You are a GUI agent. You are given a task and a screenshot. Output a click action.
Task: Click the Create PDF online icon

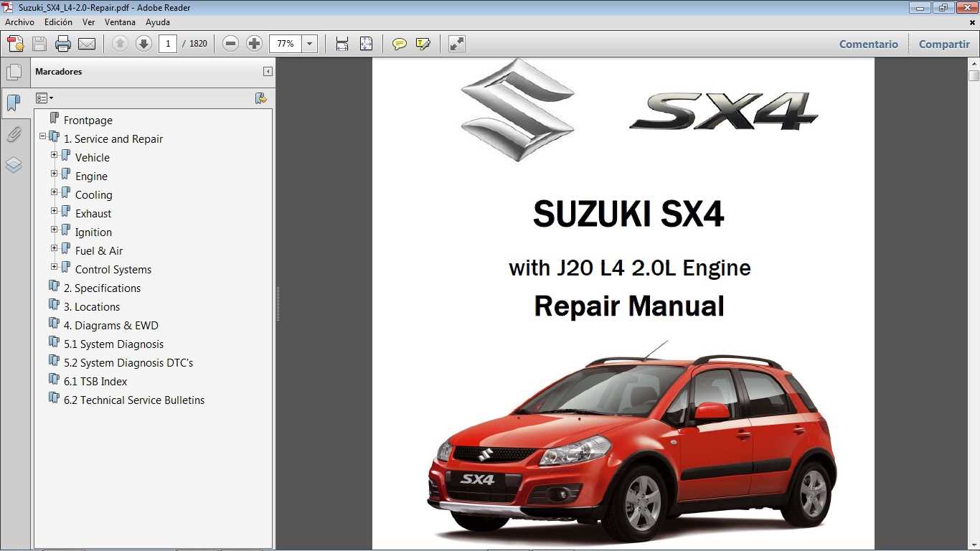point(15,44)
